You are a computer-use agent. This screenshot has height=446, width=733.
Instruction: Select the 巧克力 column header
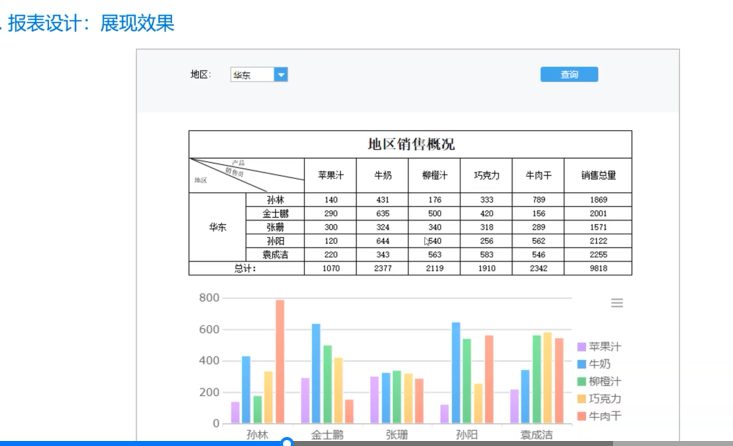(x=486, y=175)
